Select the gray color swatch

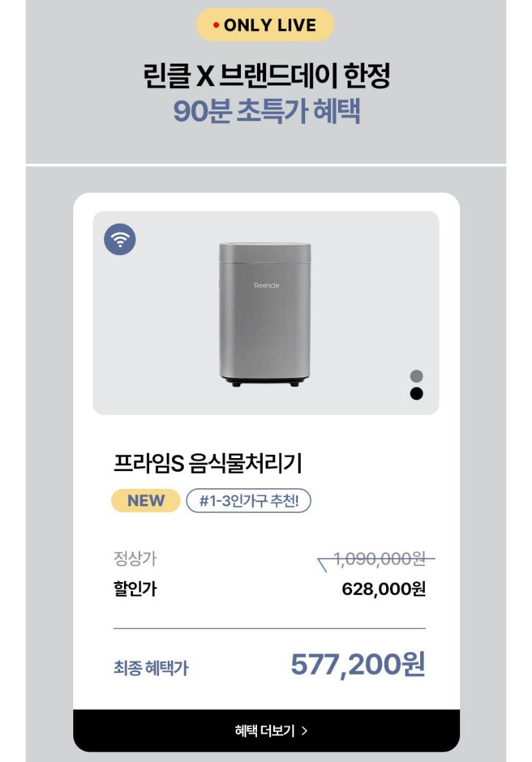(x=416, y=376)
